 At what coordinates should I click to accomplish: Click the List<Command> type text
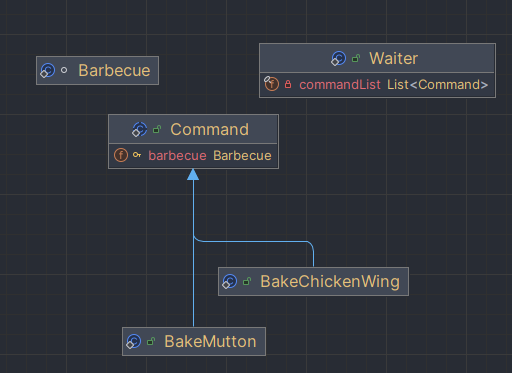[x=437, y=85]
